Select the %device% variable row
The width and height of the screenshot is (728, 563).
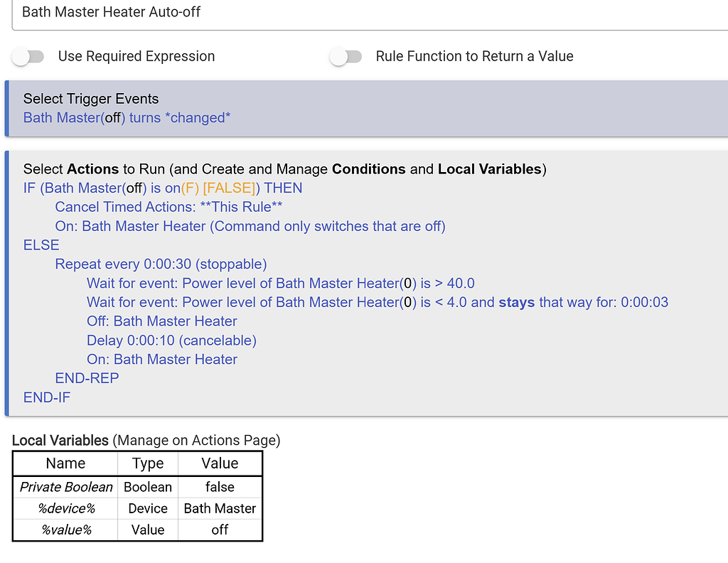click(65, 508)
